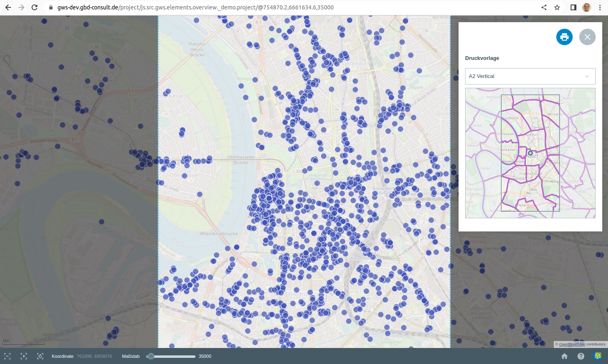The width and height of the screenshot is (608, 364).
Task: Click the home icon in status bar
Action: [x=564, y=356]
